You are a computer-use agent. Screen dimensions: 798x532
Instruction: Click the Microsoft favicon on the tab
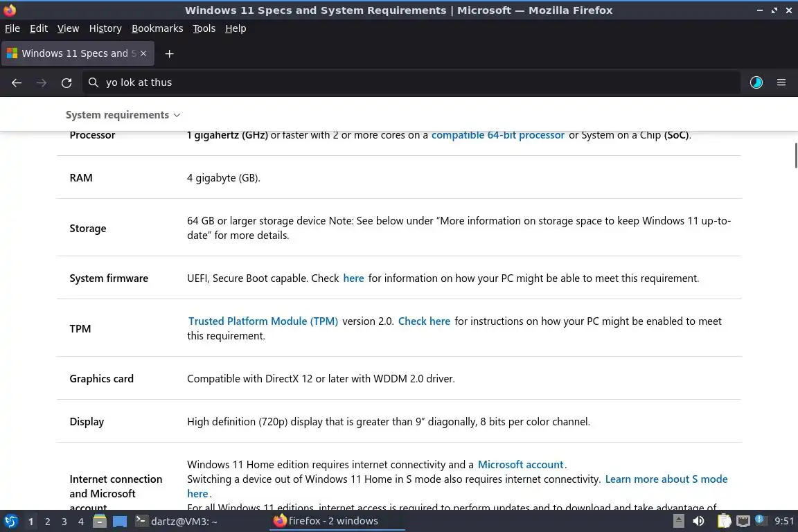pyautogui.click(x=12, y=53)
